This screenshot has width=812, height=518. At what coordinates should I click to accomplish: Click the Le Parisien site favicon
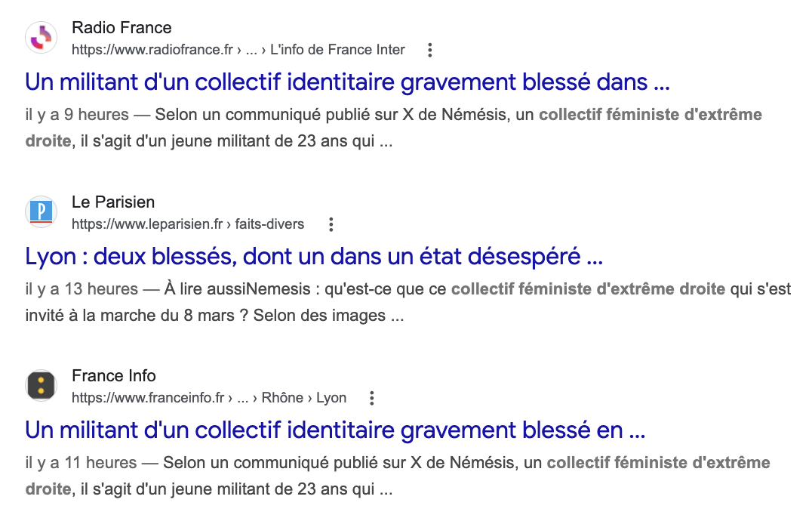click(x=40, y=211)
